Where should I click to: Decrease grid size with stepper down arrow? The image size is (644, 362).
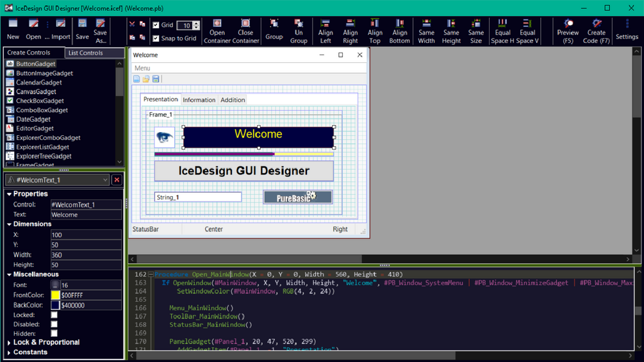pos(196,28)
